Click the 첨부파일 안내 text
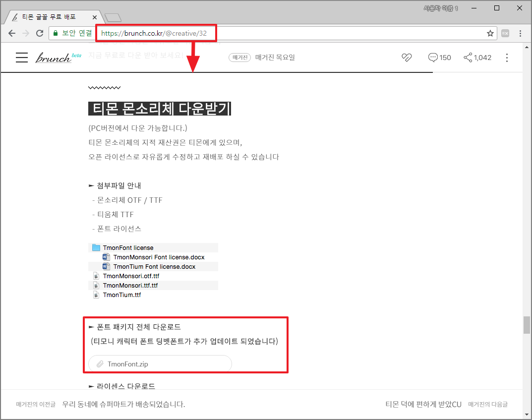The image size is (532, 420). (x=119, y=185)
